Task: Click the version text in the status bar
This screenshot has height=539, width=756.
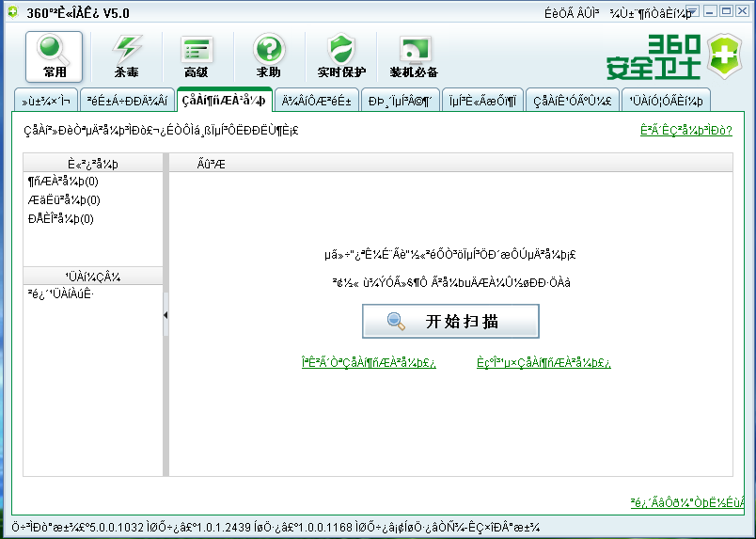Action: click(276, 527)
